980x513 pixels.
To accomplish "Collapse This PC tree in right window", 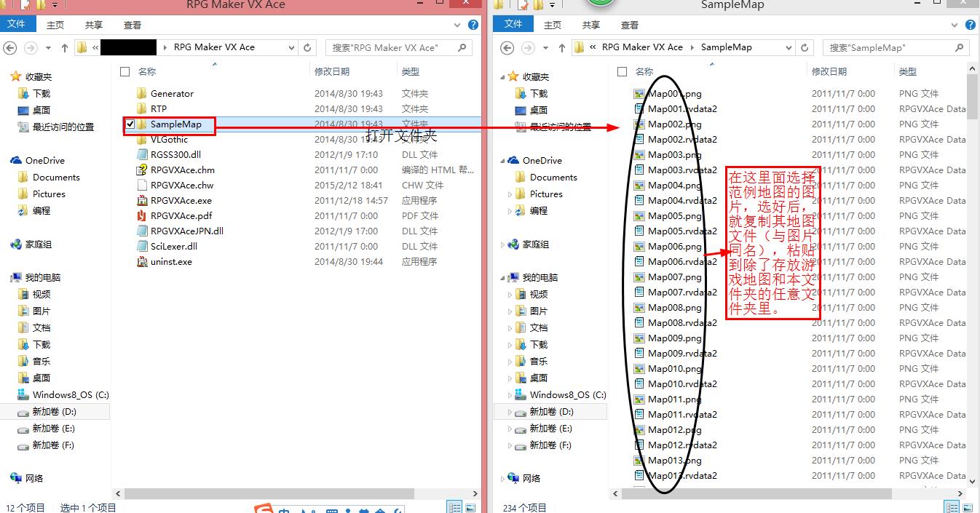I will (502, 278).
